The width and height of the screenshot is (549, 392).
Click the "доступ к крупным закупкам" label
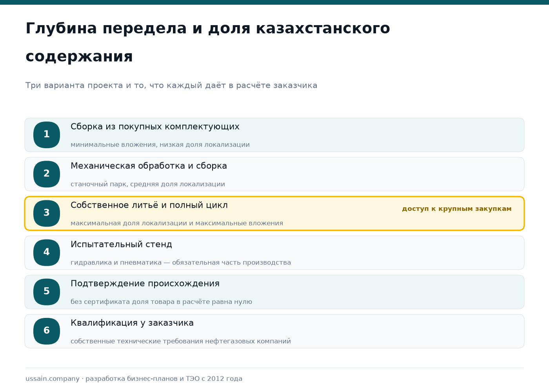tap(457, 209)
